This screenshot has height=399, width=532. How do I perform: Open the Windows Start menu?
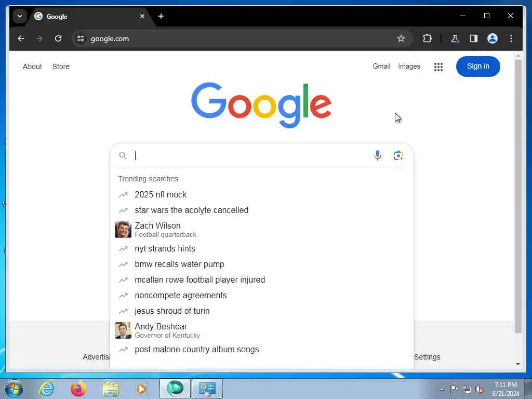[x=14, y=389]
